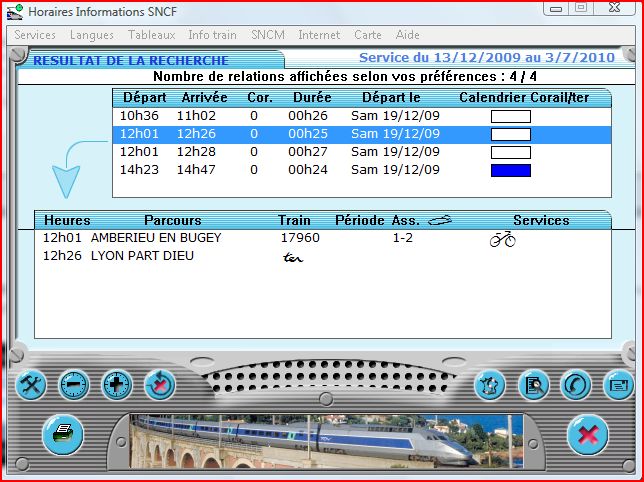The width and height of the screenshot is (644, 482).
Task: Click the curved arrow return icon
Action: pos(575,385)
